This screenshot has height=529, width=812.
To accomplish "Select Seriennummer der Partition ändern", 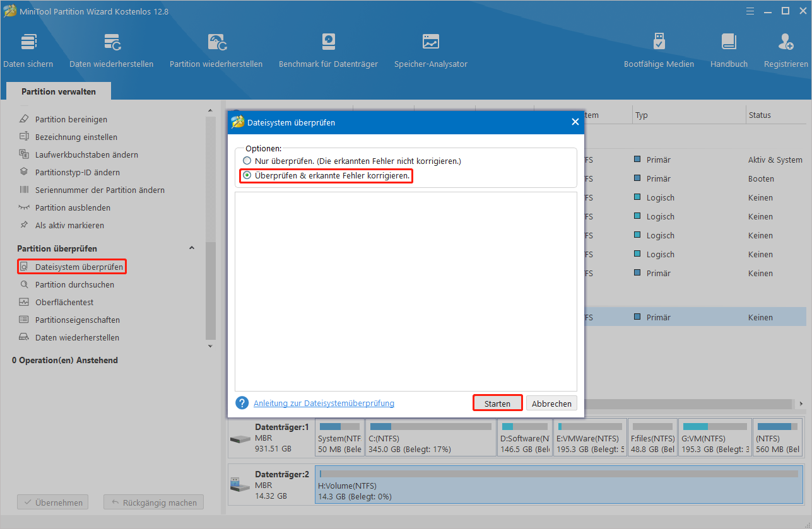I will 91,190.
